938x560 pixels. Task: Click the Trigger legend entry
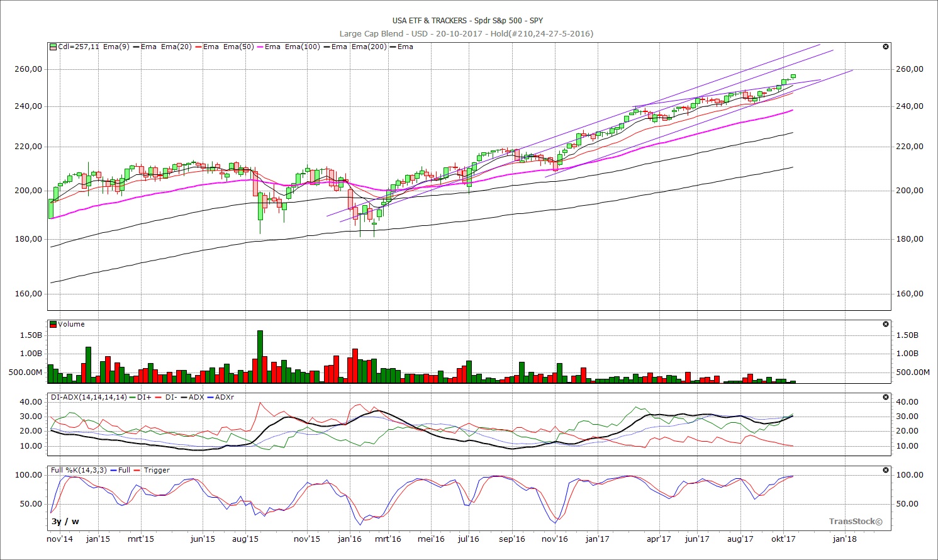point(152,470)
